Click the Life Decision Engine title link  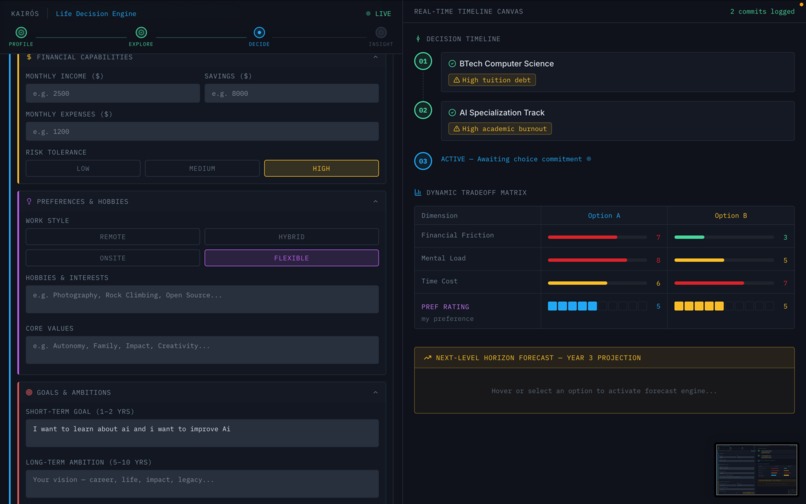(96, 13)
